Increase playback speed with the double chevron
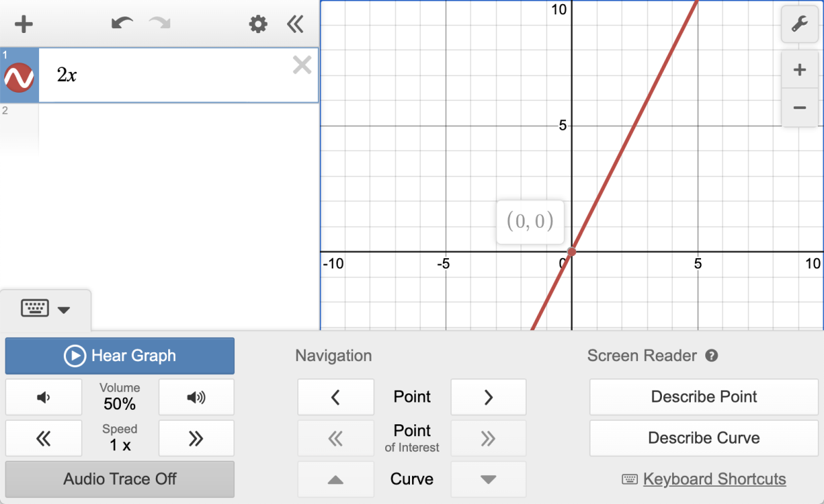The height and width of the screenshot is (504, 824). (196, 438)
